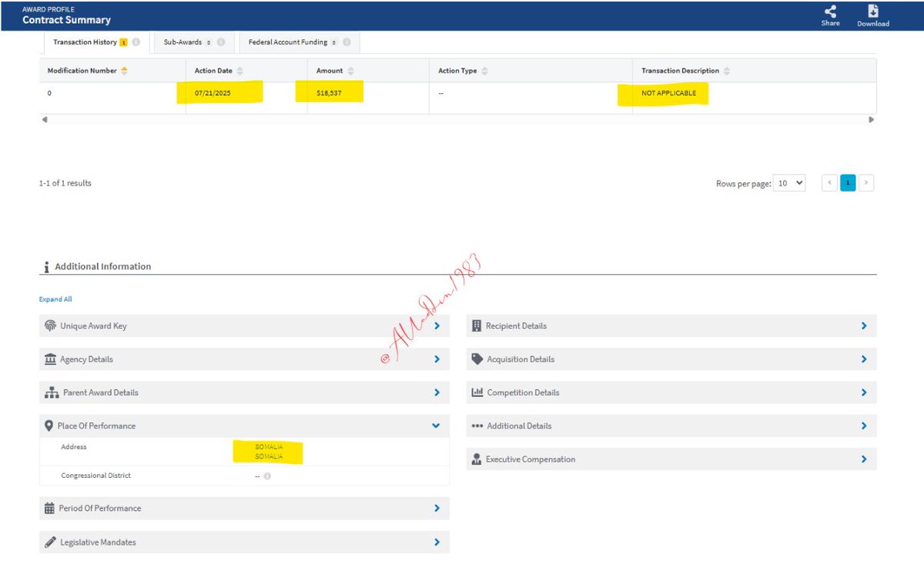
Task: Click the Share icon
Action: pos(830,11)
